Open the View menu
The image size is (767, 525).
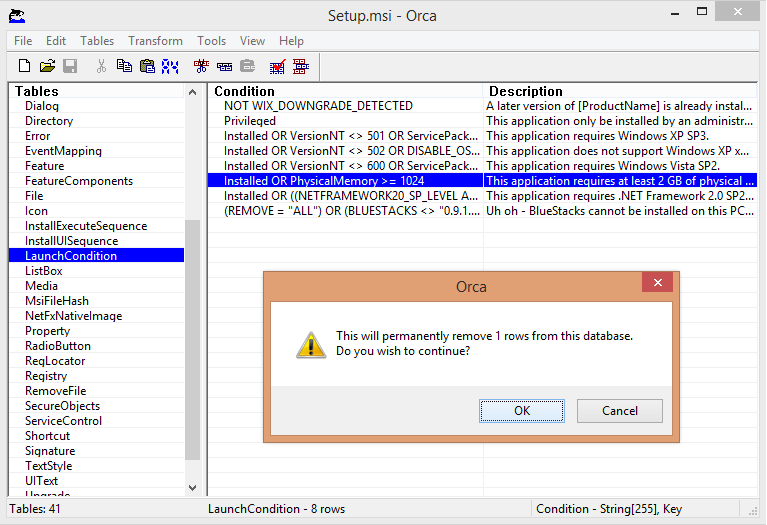[252, 41]
